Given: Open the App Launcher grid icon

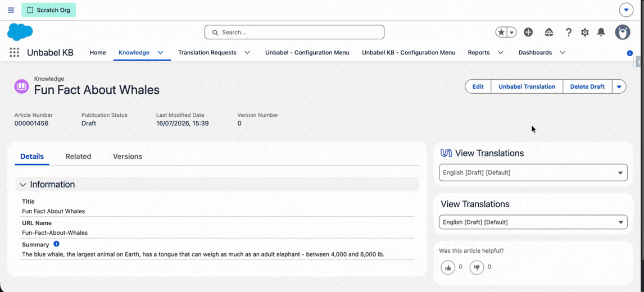Looking at the screenshot, I should click(x=15, y=53).
